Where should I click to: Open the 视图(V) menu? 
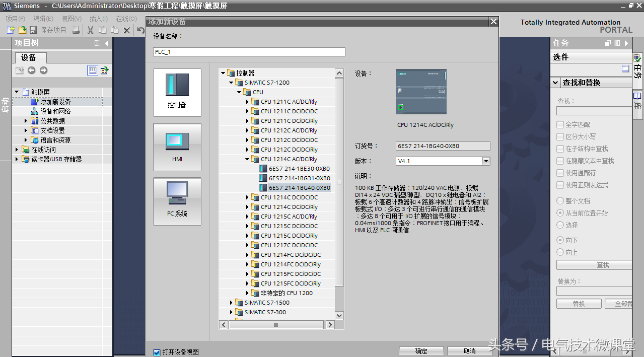tap(71, 19)
